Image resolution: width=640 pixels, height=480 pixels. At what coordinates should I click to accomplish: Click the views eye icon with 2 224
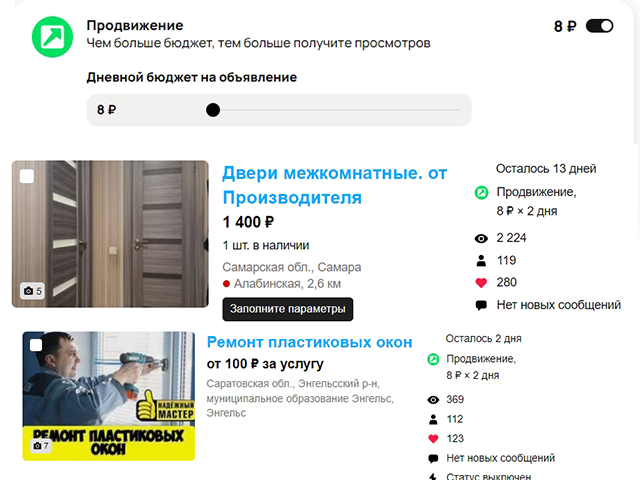pos(481,238)
